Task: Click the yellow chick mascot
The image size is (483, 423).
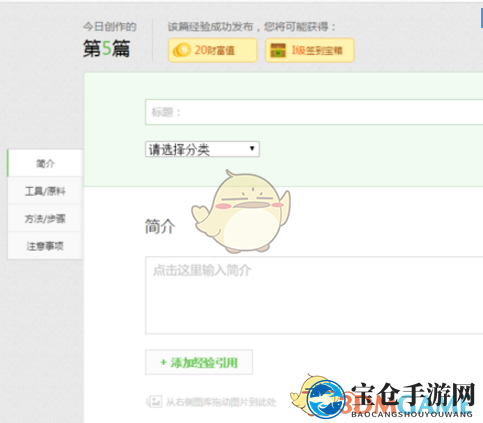Action: 241,211
